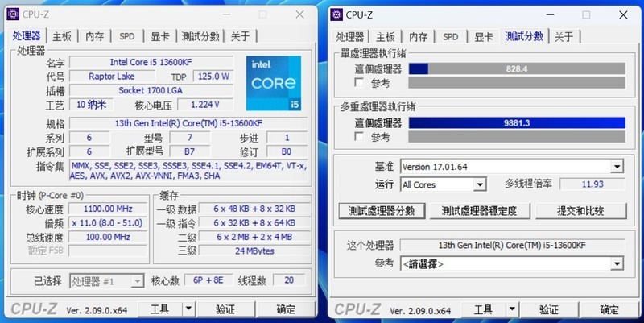Click the CPU-Z app icon in the left window title bar
644x323 pixels.
coord(13,14)
